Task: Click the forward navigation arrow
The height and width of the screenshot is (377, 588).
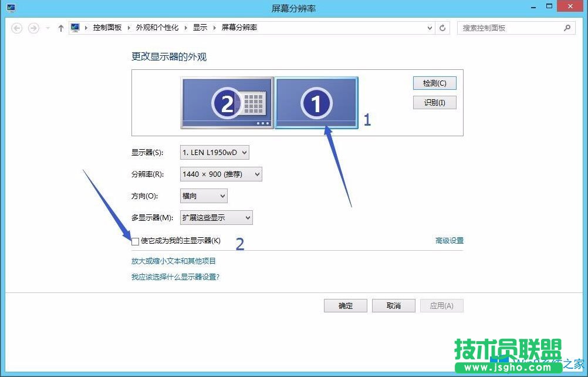Action: point(34,27)
